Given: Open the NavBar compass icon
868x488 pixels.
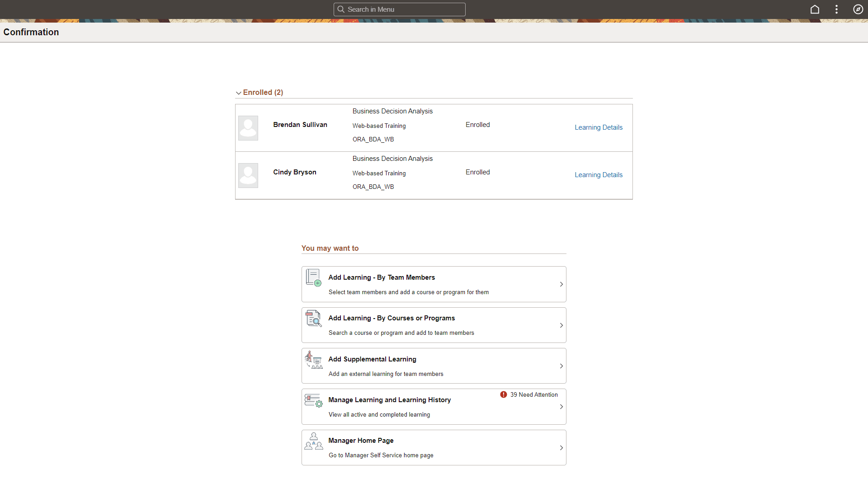Looking at the screenshot, I should point(858,9).
